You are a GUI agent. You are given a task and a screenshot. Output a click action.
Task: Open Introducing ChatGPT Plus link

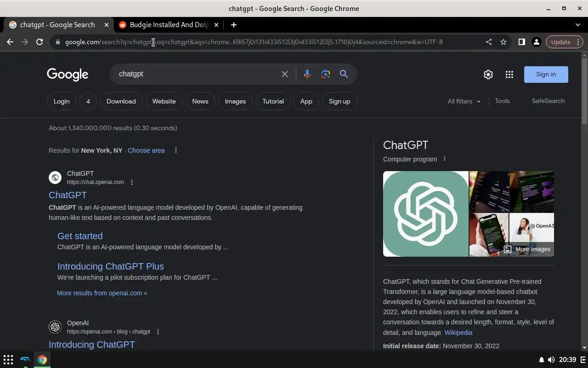pos(111,266)
